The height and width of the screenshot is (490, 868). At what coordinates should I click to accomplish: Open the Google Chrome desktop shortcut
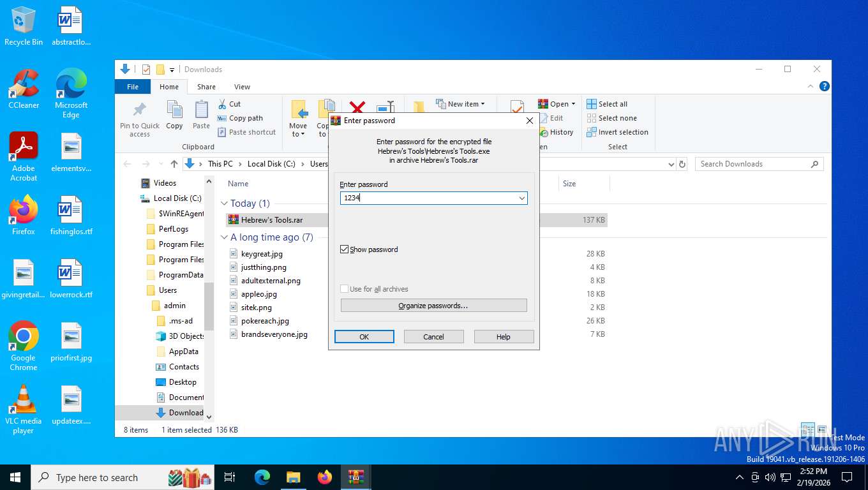point(24,346)
